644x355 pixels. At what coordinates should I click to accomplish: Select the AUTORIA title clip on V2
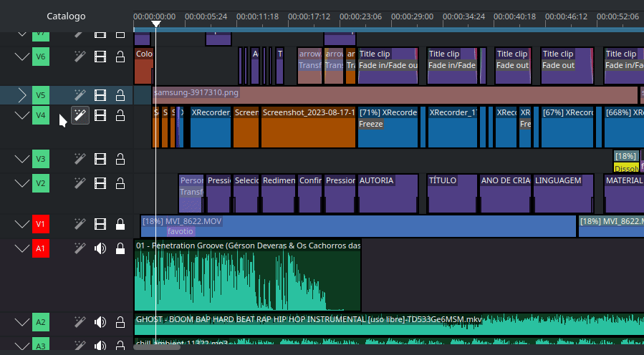tap(388, 193)
